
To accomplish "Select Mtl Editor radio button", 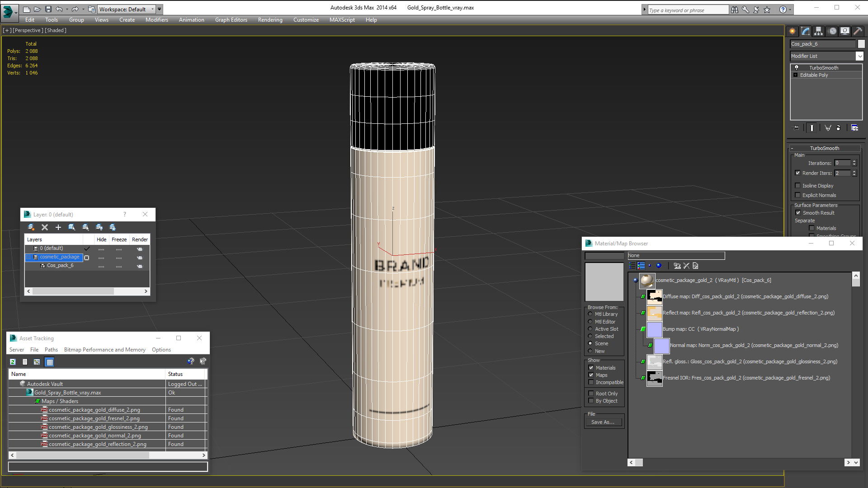I will pyautogui.click(x=590, y=322).
